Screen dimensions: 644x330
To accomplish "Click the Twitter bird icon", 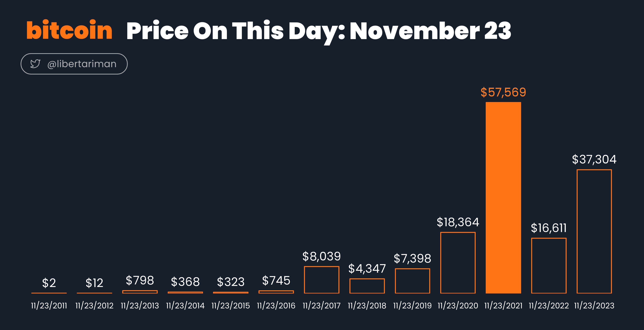I will (35, 64).
